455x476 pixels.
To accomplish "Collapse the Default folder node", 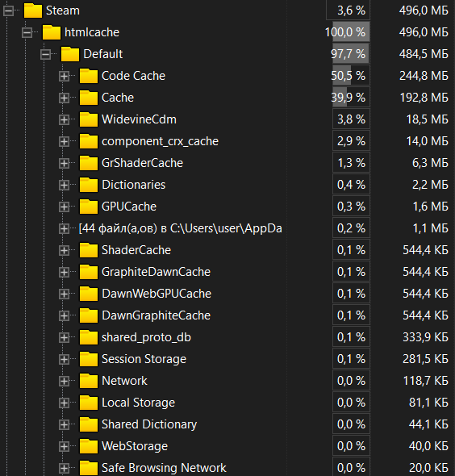I will (45, 55).
